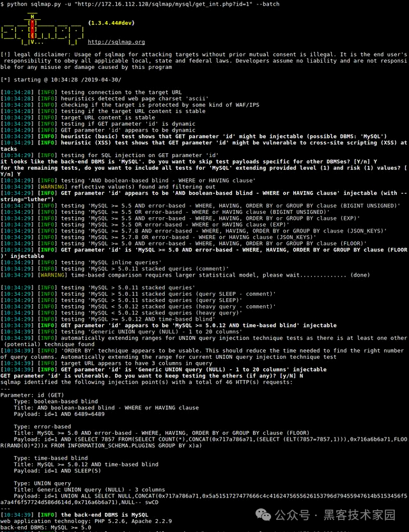409x532 pixels.
Task: Click 'stacked queries (heavy query - comment)' line
Action: tap(138, 307)
